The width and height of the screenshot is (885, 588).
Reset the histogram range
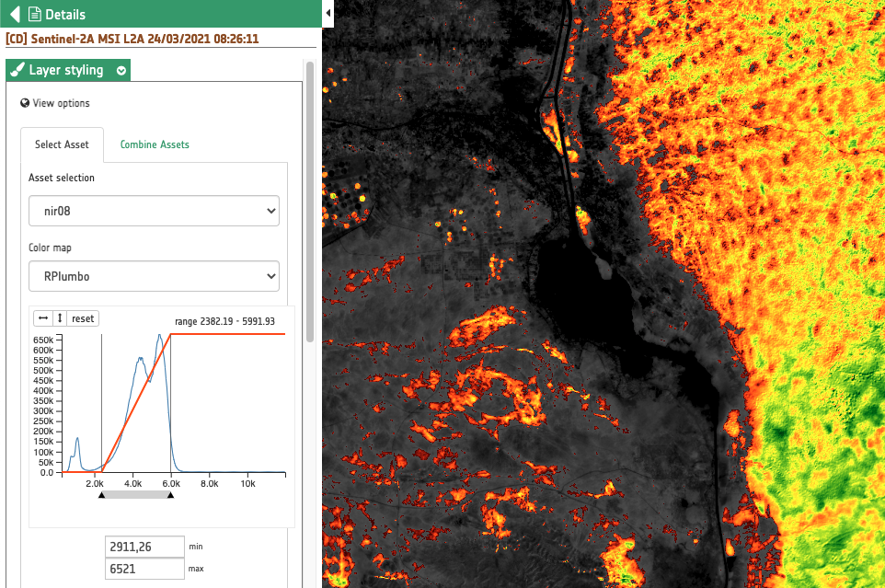pyautogui.click(x=83, y=318)
